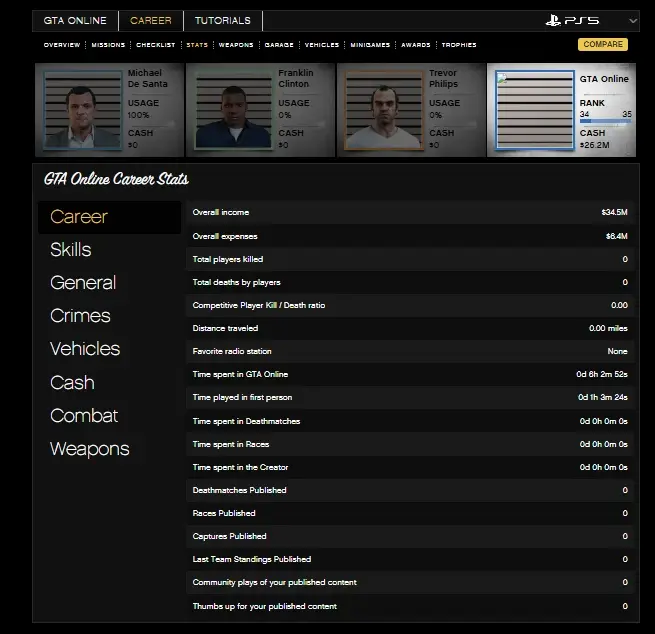Open the TUTORIALS tab
Image resolution: width=655 pixels, height=634 pixels.
point(223,20)
